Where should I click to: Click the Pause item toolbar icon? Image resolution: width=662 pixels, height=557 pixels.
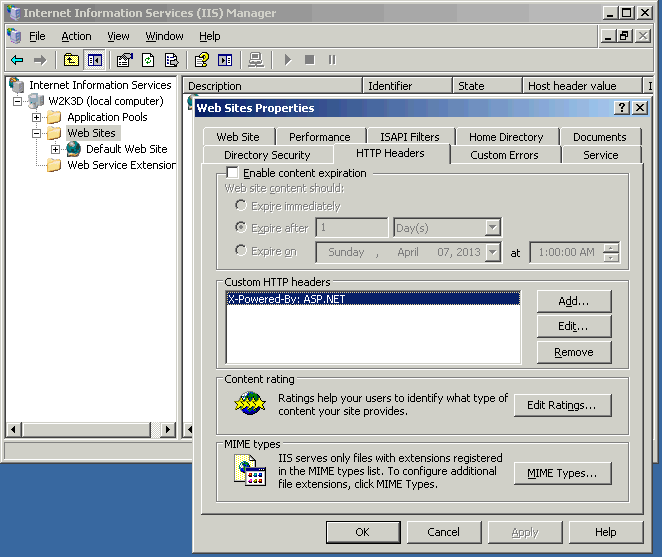tap(332, 60)
